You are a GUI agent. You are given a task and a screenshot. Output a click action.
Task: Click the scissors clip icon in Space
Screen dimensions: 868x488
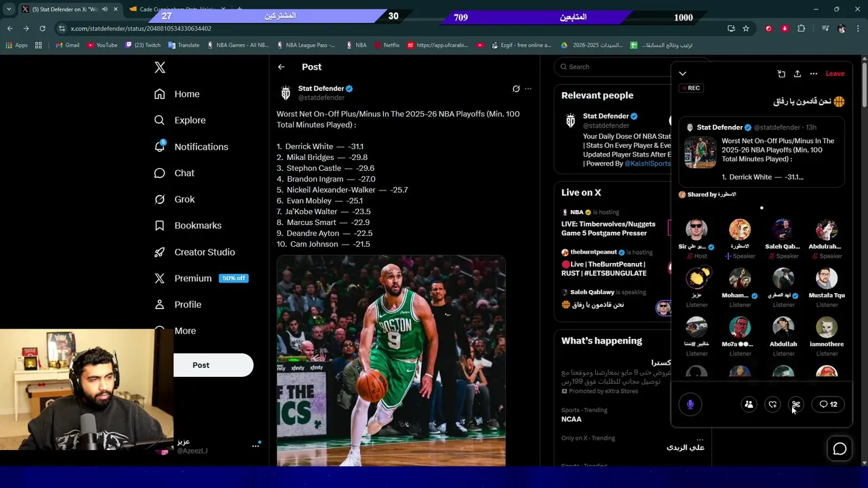tap(796, 405)
